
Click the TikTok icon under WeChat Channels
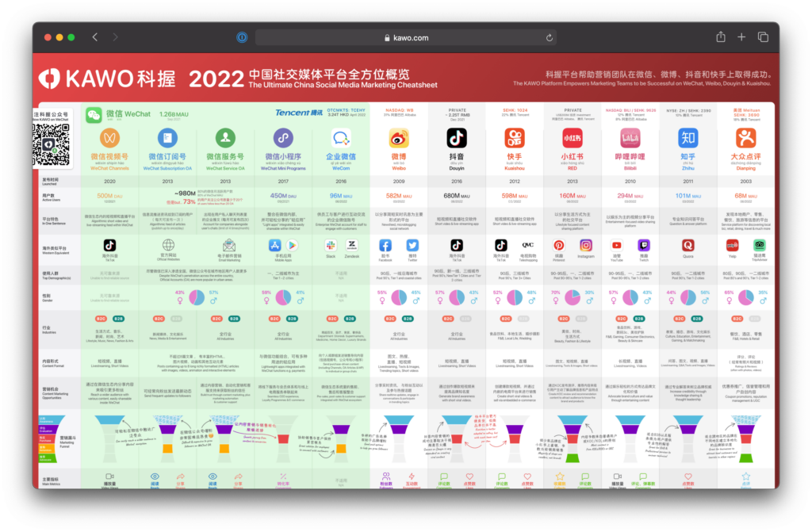[109, 246]
